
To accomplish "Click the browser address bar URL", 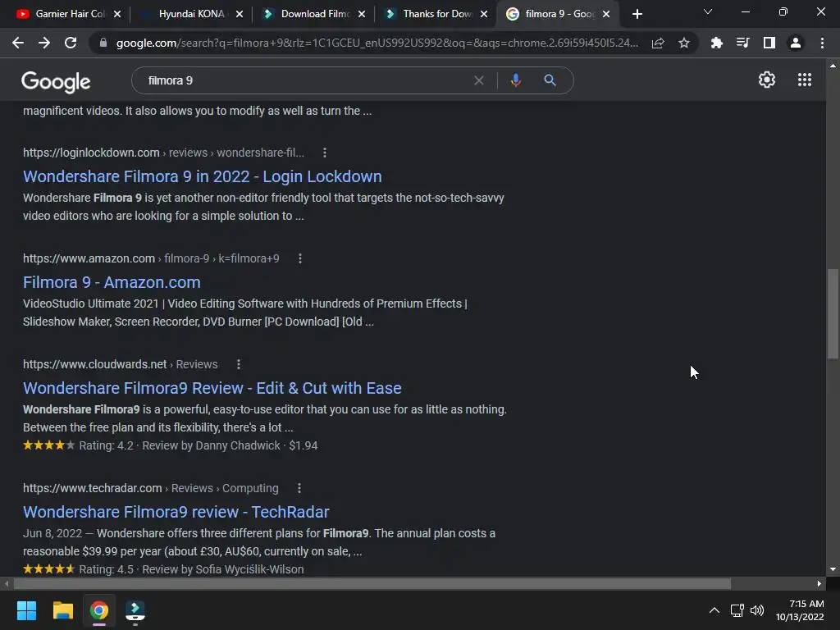I will coord(377,43).
